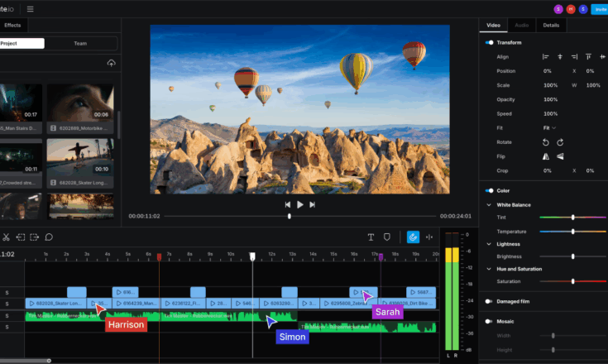Collapse the Hue and Saturation section
The width and height of the screenshot is (608, 364).
490,270
